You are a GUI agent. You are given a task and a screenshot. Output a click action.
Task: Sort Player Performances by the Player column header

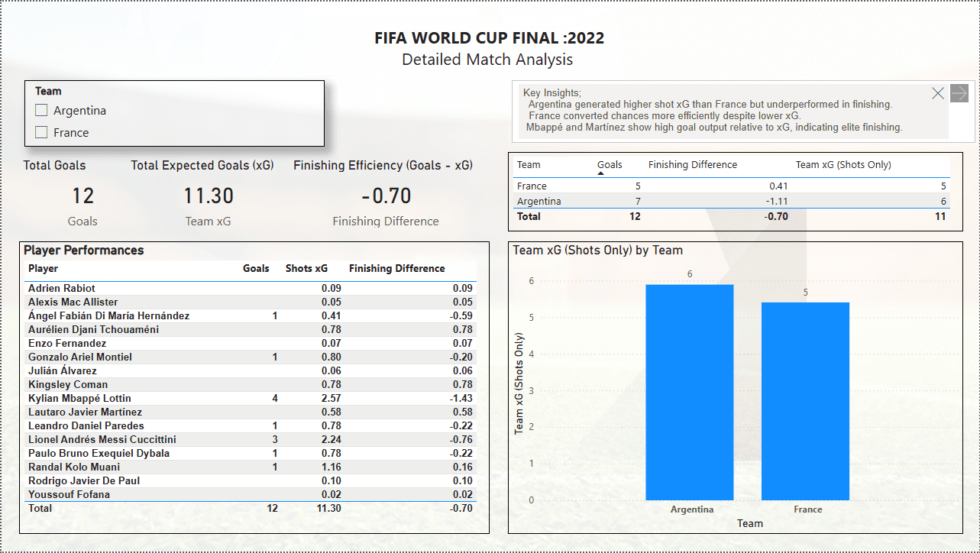[44, 269]
